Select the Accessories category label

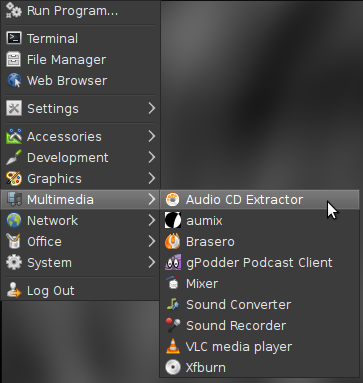pos(64,136)
